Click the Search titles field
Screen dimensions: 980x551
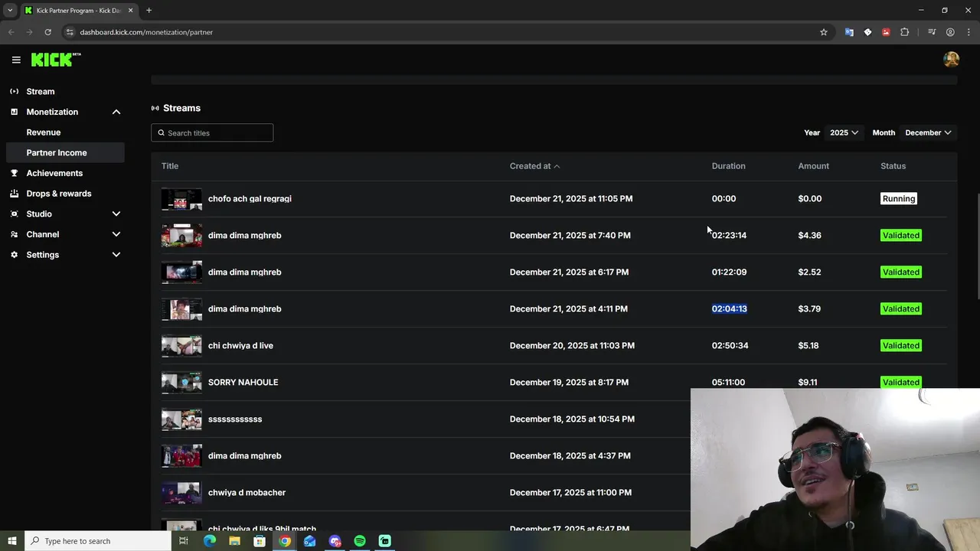click(212, 132)
